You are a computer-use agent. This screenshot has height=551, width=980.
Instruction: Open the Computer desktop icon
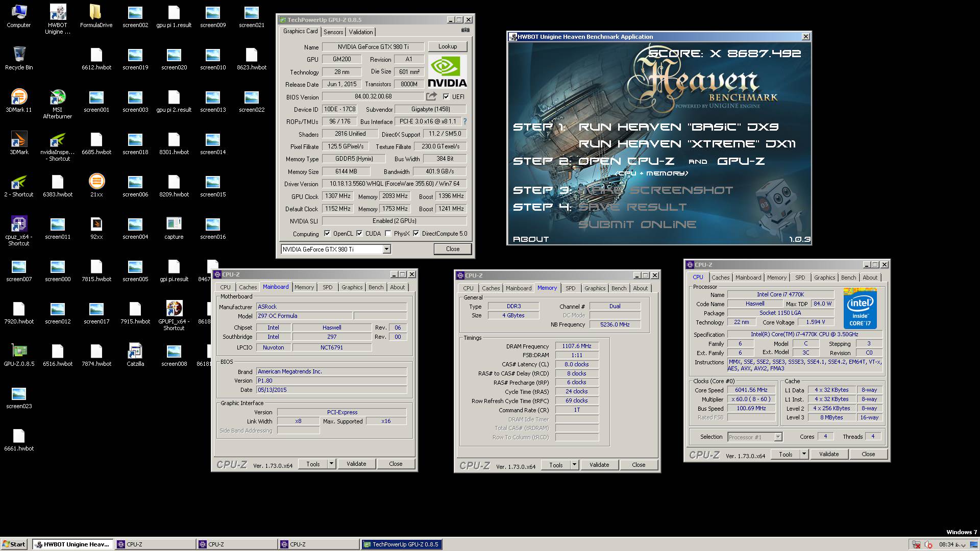point(19,16)
